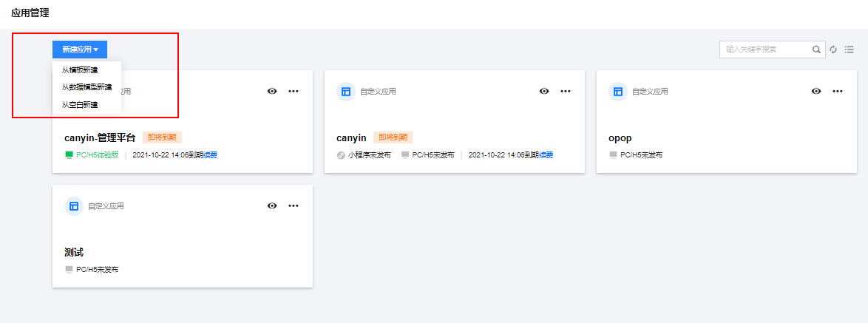
Task: Click mini program icon on canyin card
Action: click(341, 155)
